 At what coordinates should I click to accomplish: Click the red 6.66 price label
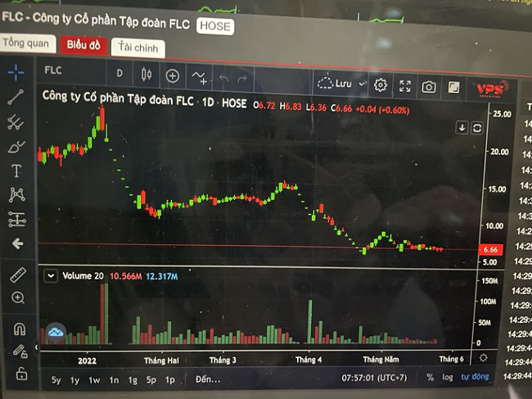click(490, 250)
